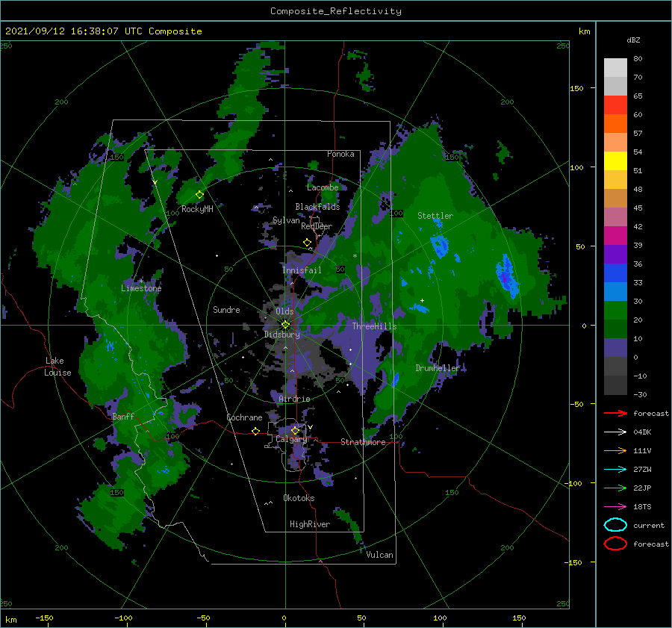This screenshot has width=672, height=628.
Task: Select the Lacombe city label
Action: click(323, 187)
